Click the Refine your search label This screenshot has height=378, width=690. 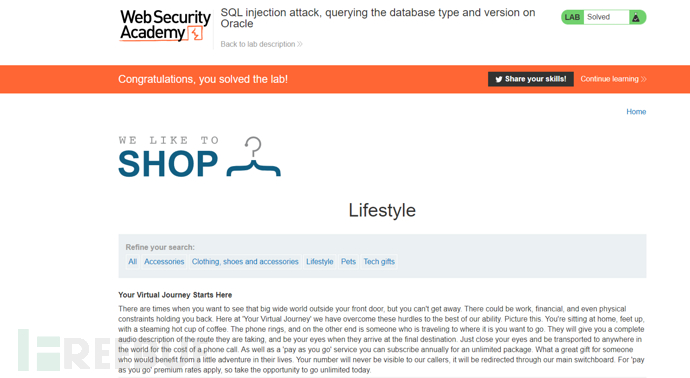coord(160,247)
